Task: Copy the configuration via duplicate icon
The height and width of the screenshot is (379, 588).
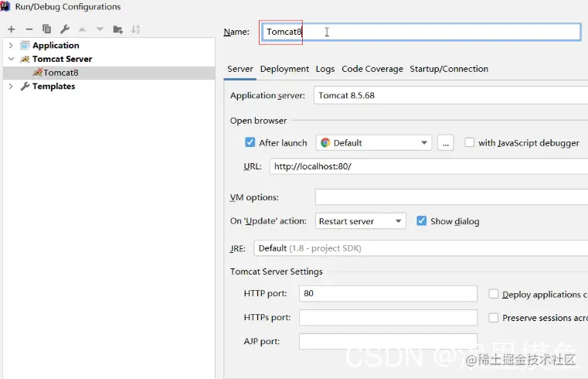Action: tap(46, 29)
